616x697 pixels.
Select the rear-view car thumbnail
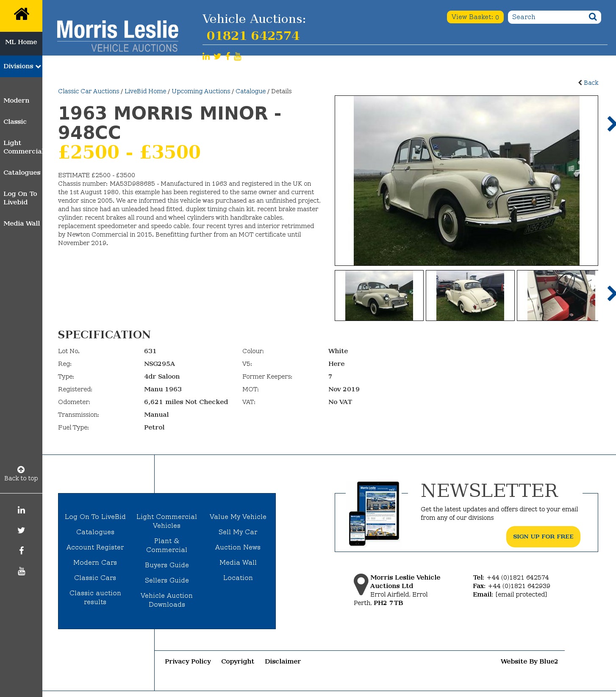[x=470, y=296]
